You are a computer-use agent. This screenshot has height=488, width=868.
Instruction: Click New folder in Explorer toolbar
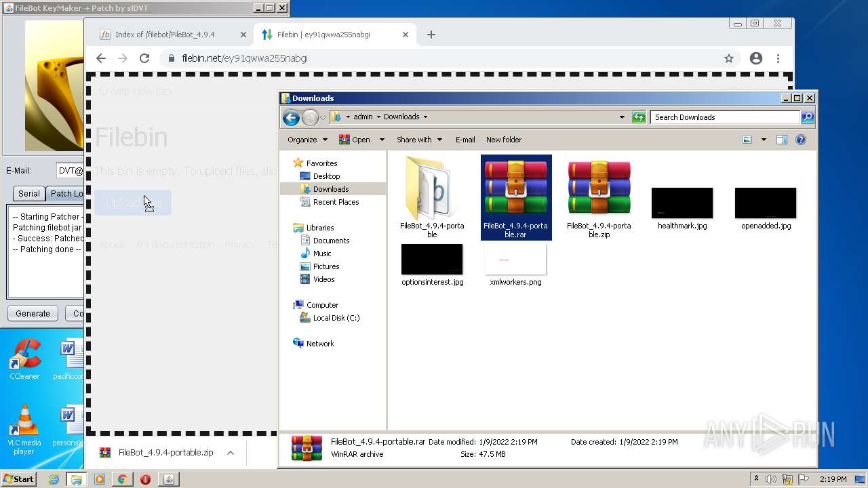coord(504,140)
